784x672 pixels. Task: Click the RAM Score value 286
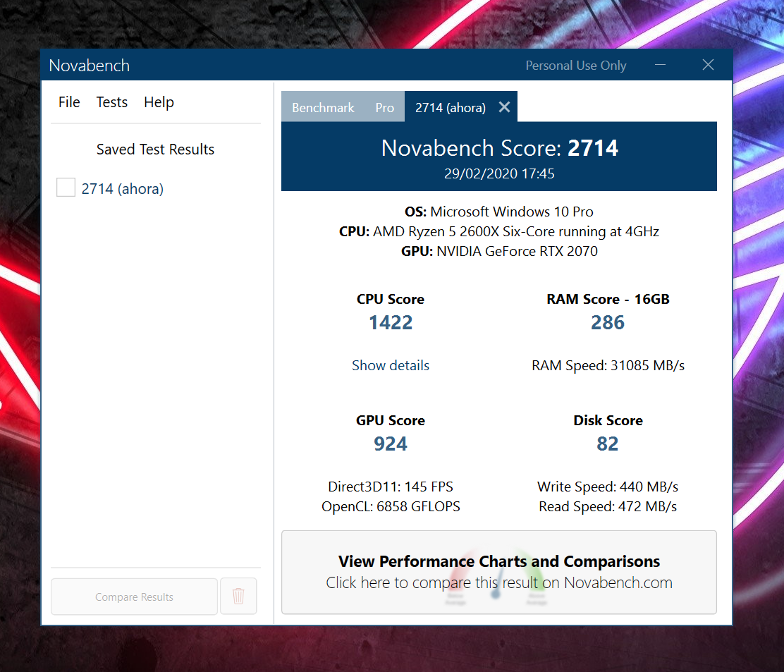[x=608, y=322]
